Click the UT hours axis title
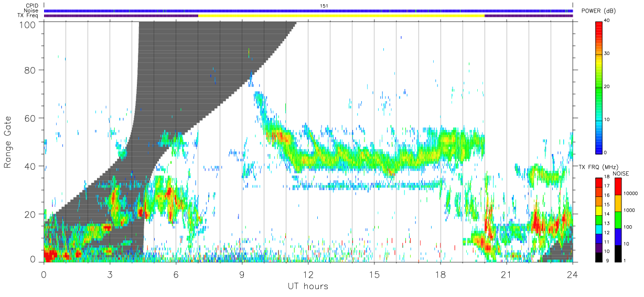 pos(308,286)
